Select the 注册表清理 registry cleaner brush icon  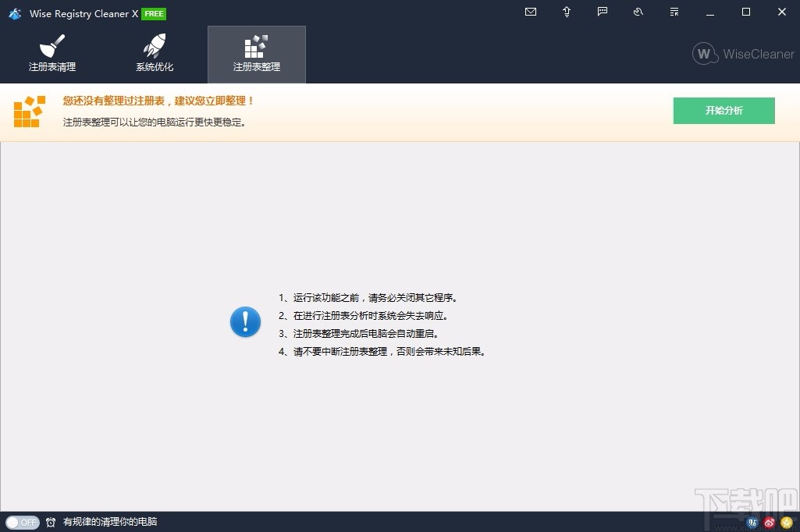[52, 47]
